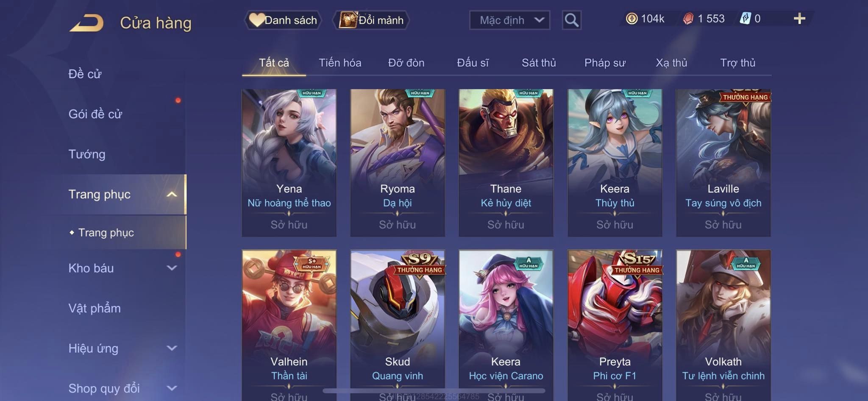Tap the blue voucher currency icon
Viewport: 868px width, 401px height.
point(745,19)
